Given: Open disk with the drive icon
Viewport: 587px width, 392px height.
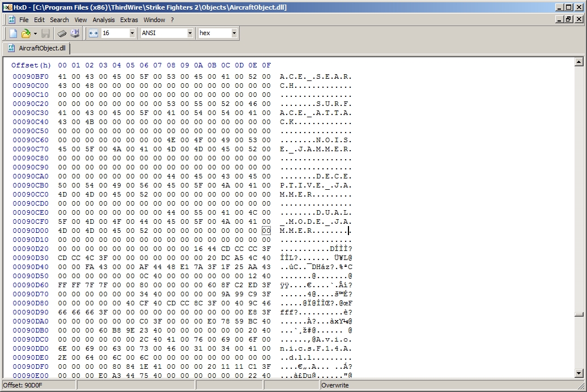Looking at the screenshot, I should click(75, 33).
